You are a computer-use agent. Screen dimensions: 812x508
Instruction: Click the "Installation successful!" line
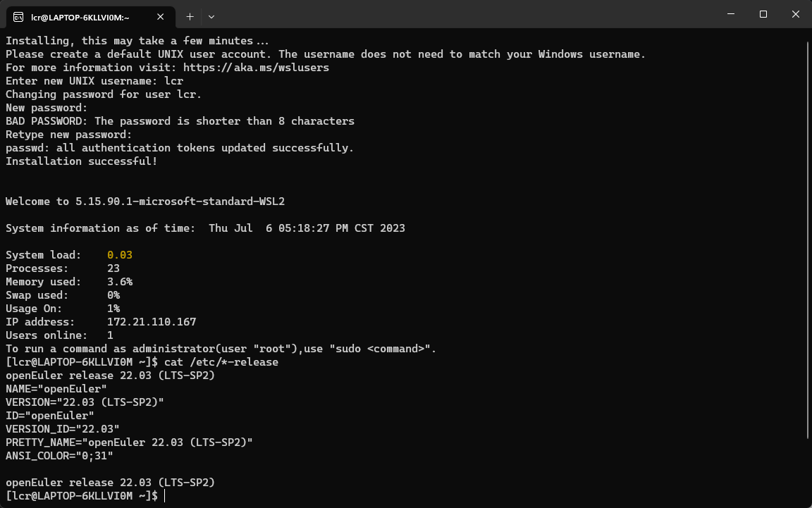[x=81, y=161]
